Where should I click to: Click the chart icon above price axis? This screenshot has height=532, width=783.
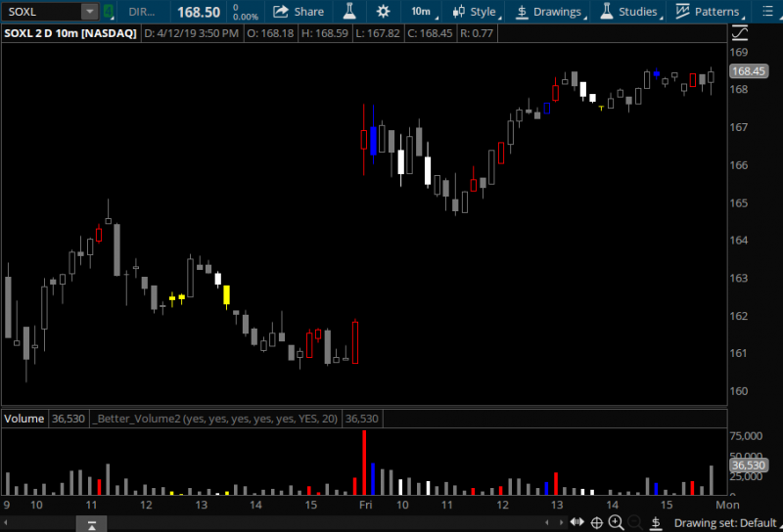(x=739, y=33)
